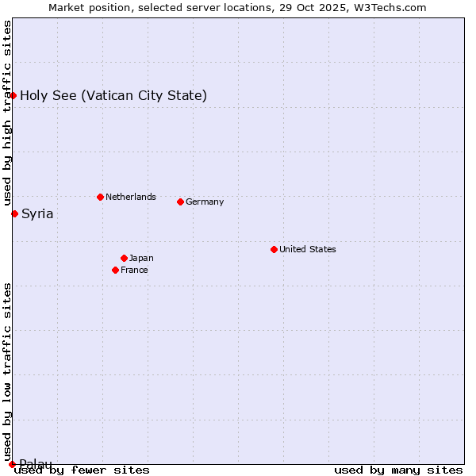Viewport: 476px width, 476px height.
Task: Select the Holy See red data point
Action: (x=13, y=95)
